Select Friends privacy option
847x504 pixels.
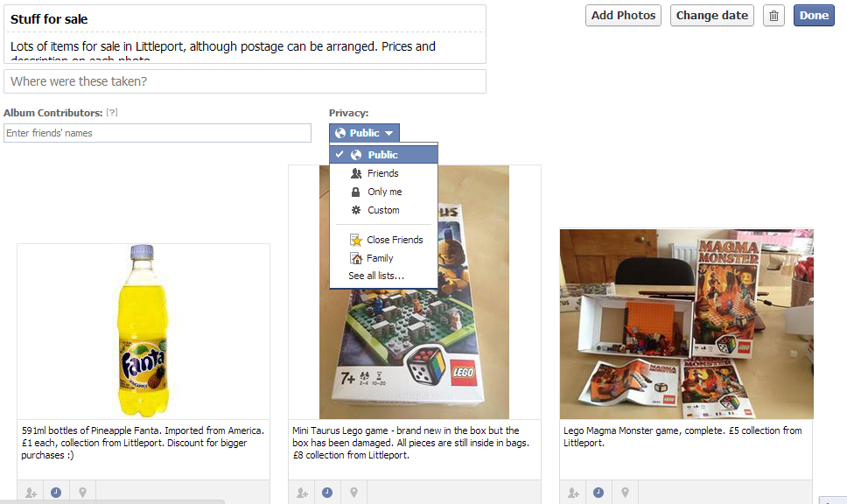(x=383, y=173)
